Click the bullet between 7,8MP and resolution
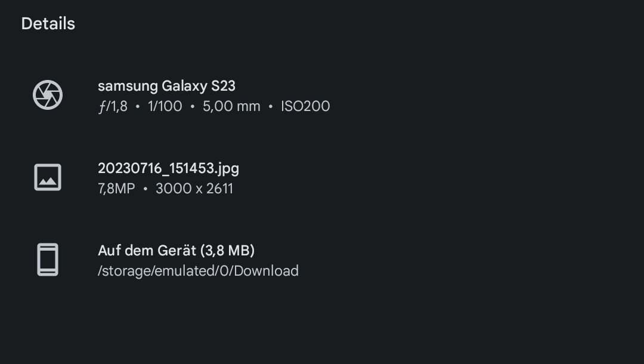The image size is (644, 364). (x=145, y=189)
